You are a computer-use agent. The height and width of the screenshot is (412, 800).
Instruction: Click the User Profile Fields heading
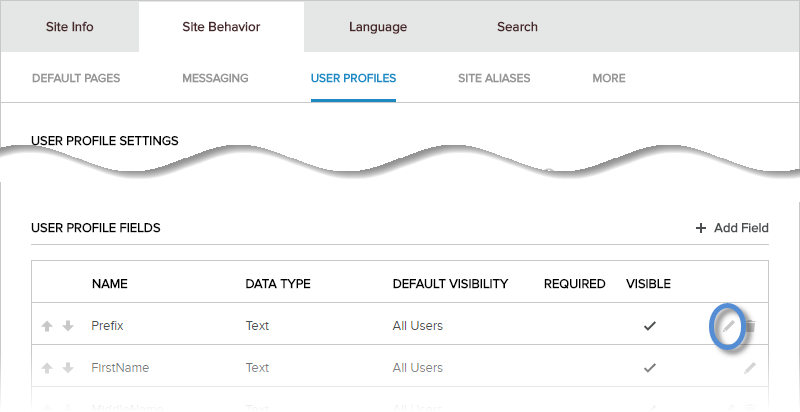coord(96,228)
